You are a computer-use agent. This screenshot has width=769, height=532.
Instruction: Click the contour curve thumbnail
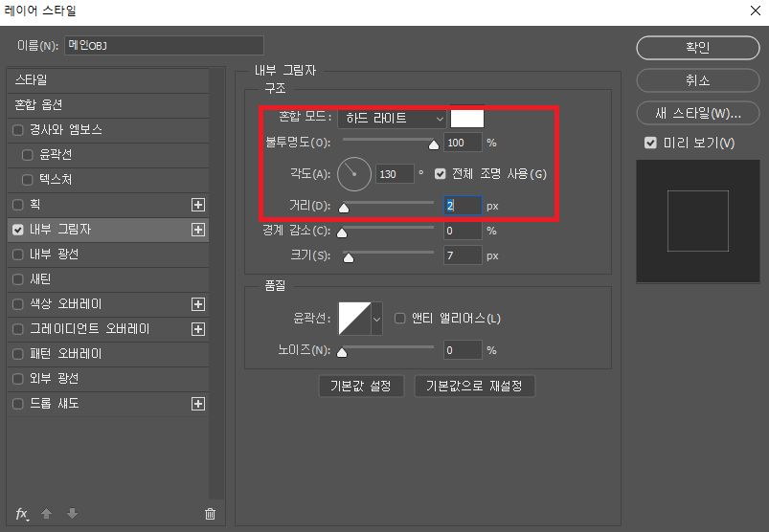click(x=354, y=319)
